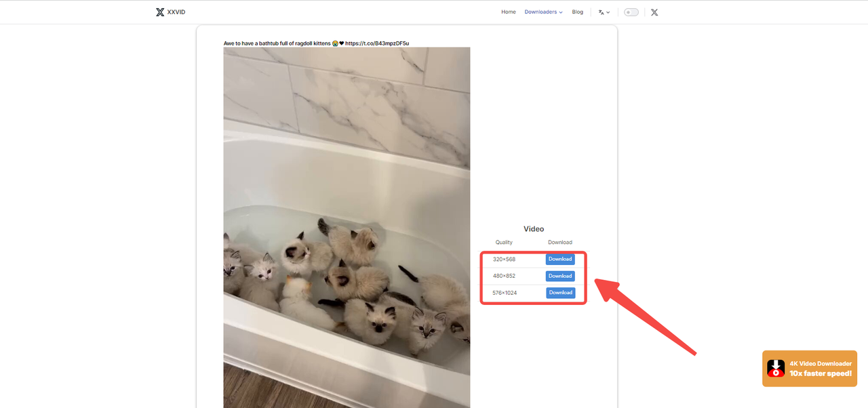
Task: Open the t.co link in the tweet caption
Action: pos(377,43)
